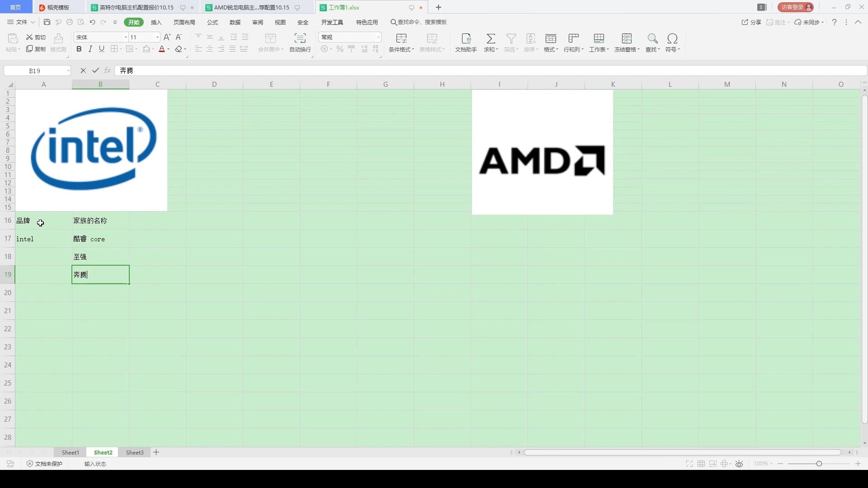
Task: Open the Symbol (符号) omega tool
Action: point(673,42)
